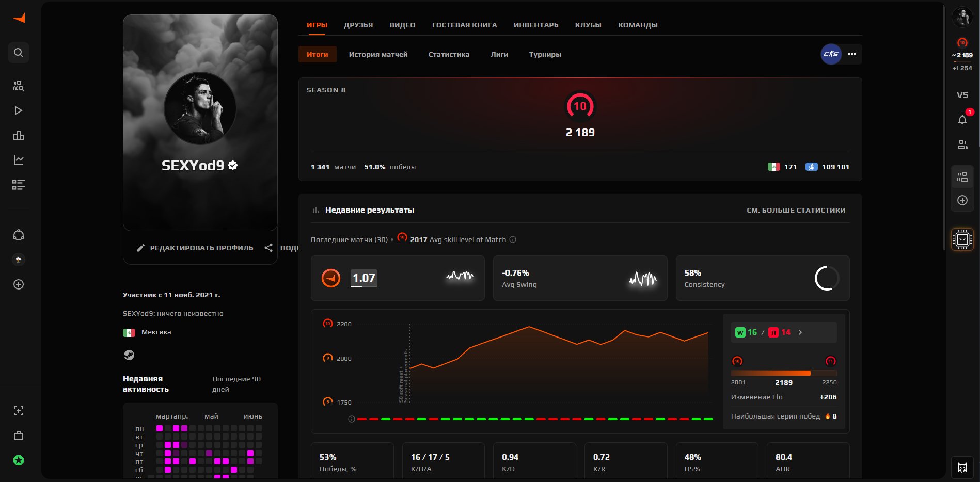Open the stats line-chart icon in sidebar
The image size is (980, 482).
[x=19, y=160]
